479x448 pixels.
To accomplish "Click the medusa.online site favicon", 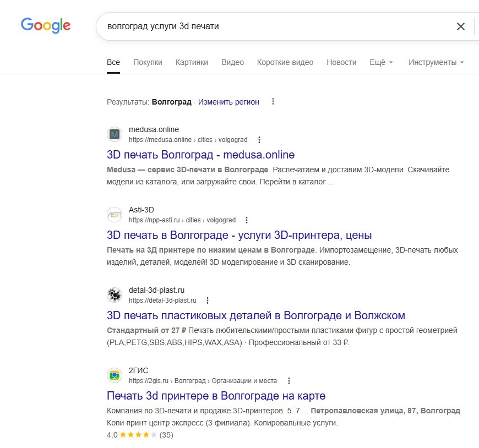I will 115,134.
